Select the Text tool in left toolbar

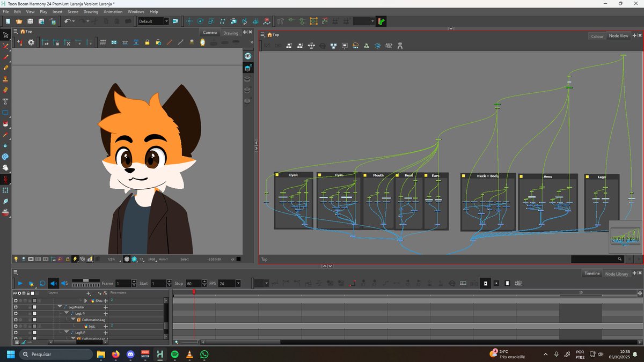[5, 101]
